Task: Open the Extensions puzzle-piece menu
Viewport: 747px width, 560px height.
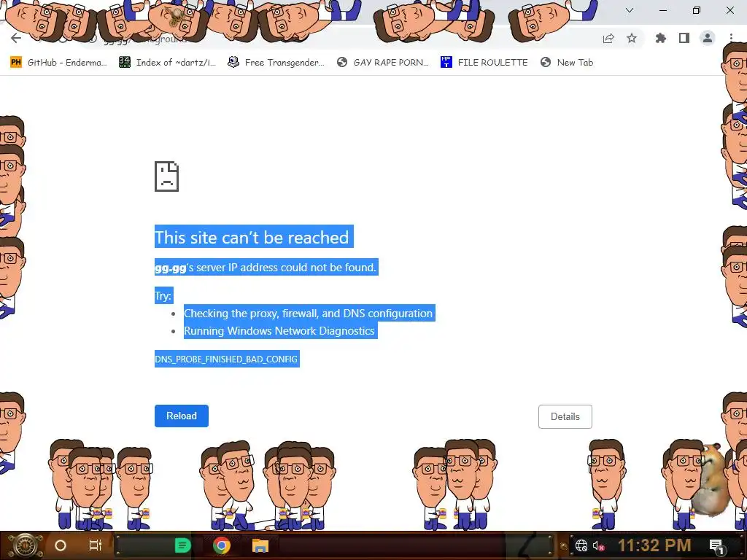Action: pos(660,38)
